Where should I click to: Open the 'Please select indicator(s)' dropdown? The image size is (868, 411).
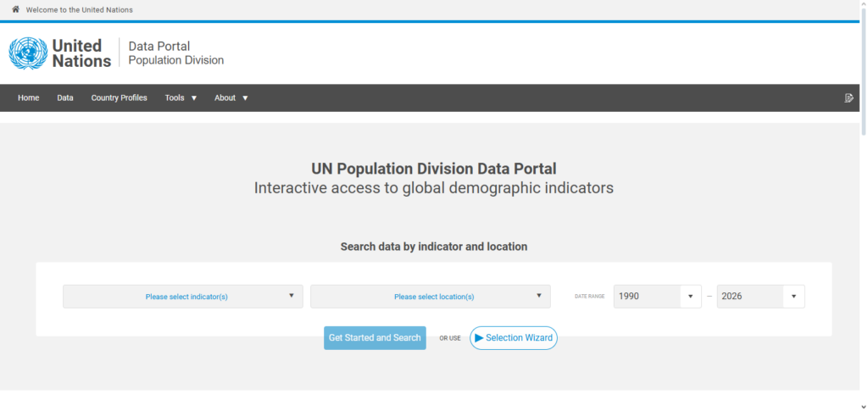[x=183, y=297]
